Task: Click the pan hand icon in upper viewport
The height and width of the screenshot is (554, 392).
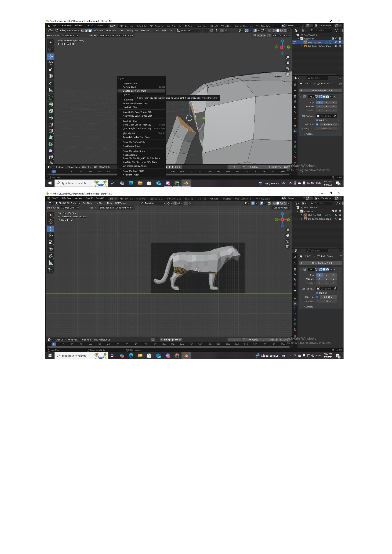Action: pos(288,63)
